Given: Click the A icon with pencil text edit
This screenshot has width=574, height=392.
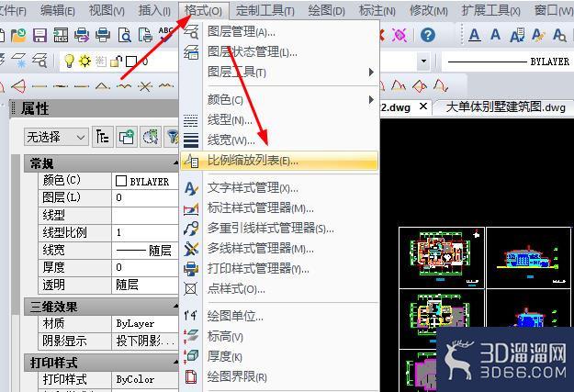Looking at the screenshot, I should 538,36.
